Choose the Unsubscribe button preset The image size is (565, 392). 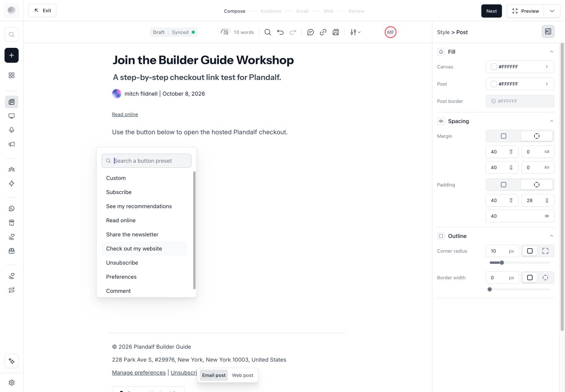[144, 263]
